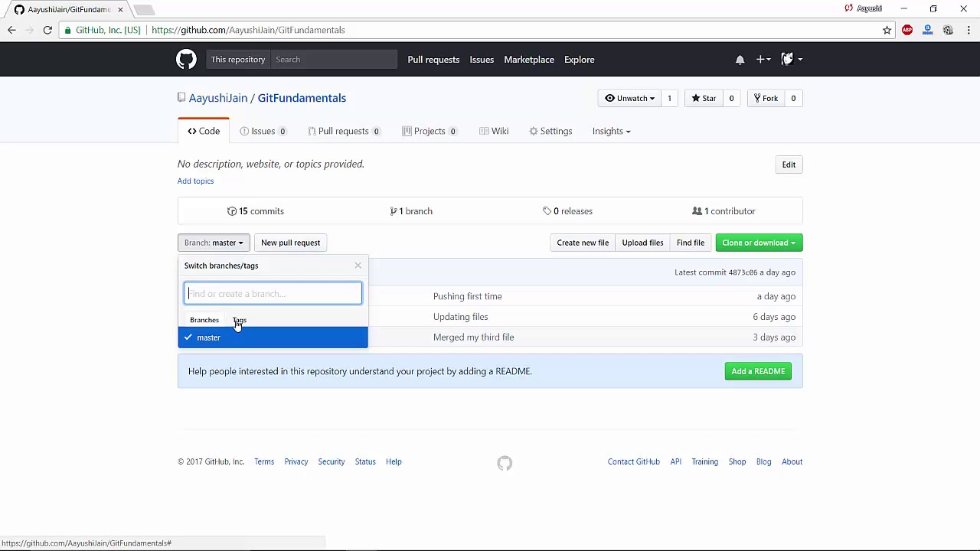Click the Add a README button
980x551 pixels.
(x=758, y=371)
